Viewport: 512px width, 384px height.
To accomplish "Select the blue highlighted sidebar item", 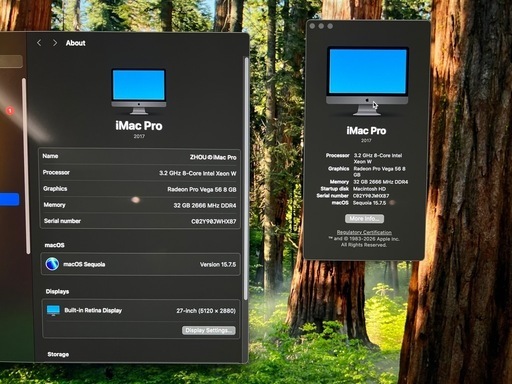I will click(9, 199).
